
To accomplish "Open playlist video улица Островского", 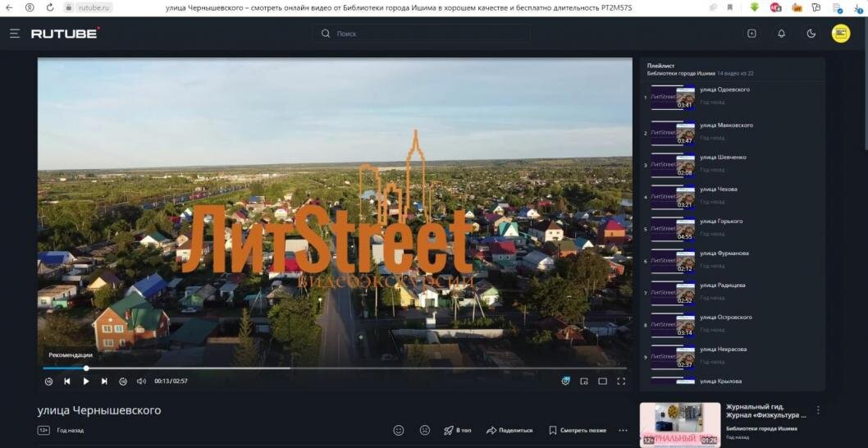I will coord(726,318).
